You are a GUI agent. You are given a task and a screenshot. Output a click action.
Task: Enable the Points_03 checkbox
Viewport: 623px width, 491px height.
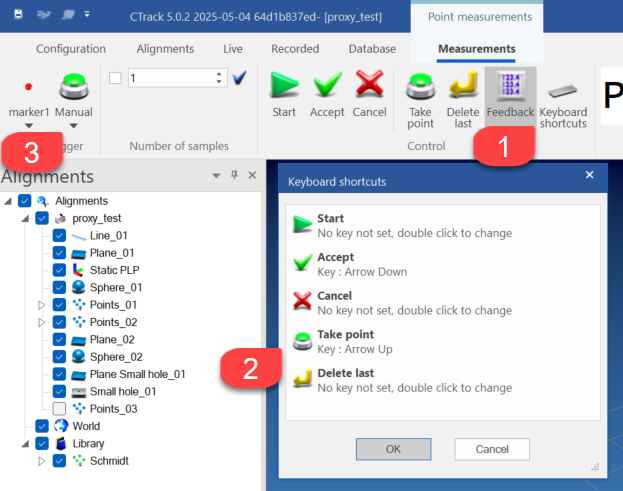click(59, 408)
